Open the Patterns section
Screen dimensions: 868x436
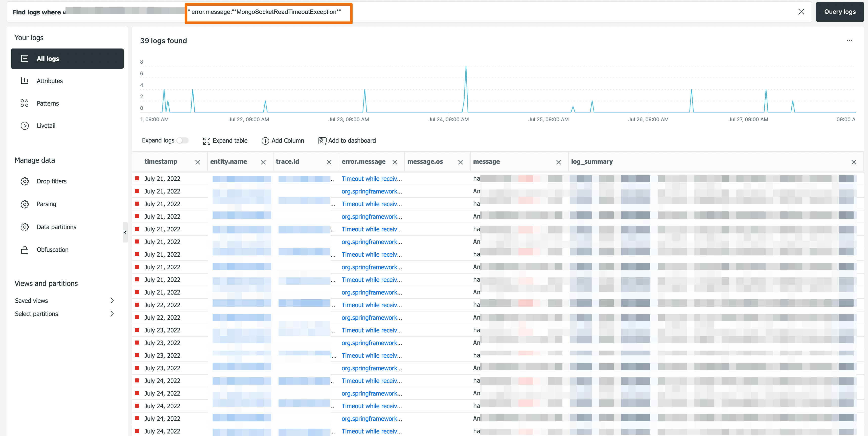coord(48,103)
